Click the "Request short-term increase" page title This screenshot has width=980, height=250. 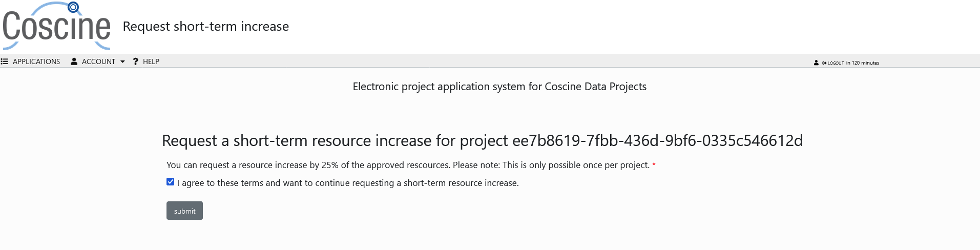[x=206, y=27]
